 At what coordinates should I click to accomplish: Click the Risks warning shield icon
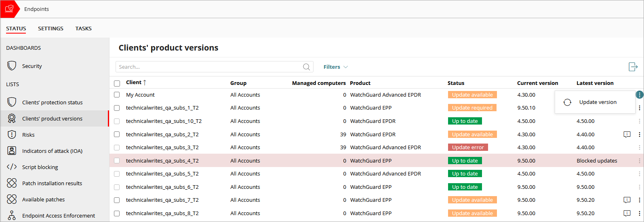point(12,134)
